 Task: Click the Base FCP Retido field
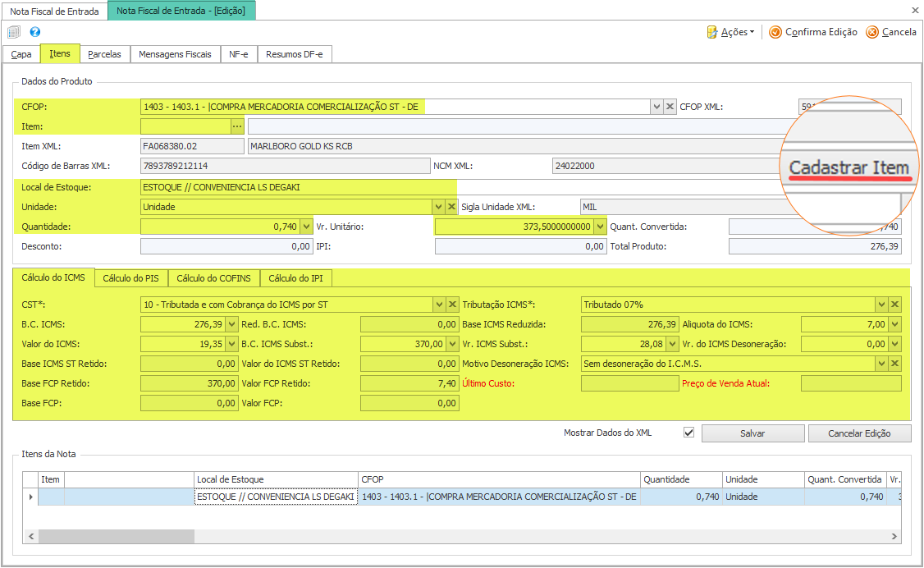tap(190, 383)
